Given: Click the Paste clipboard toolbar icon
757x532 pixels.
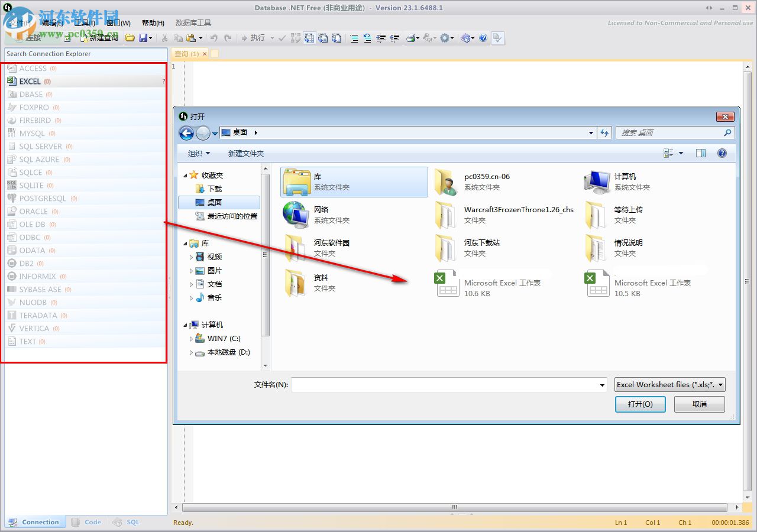Looking at the screenshot, I should [191, 38].
